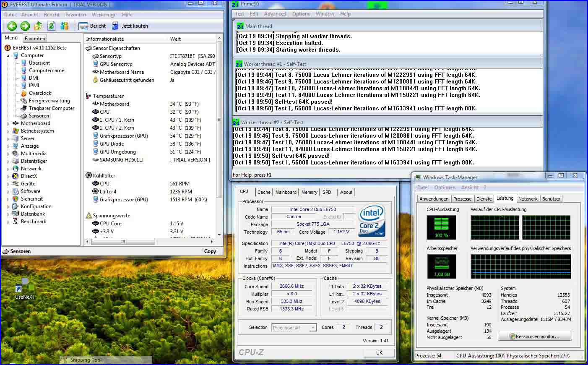The image size is (588, 365).
Task: Expand the Betriebssystem tree node
Action: [8, 131]
